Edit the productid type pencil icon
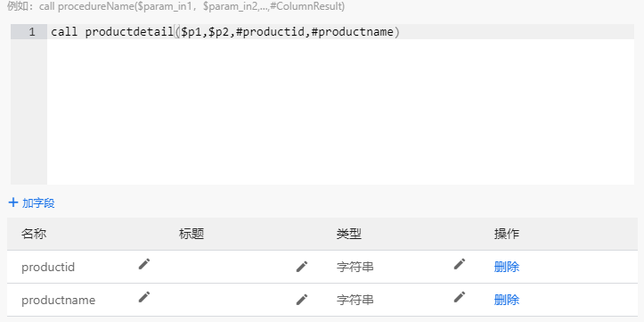Image resolution: width=644 pixels, height=322 pixels. tap(460, 264)
